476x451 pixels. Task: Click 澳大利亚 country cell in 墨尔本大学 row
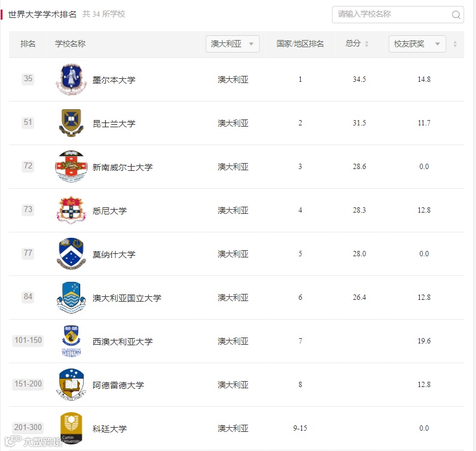[233, 80]
